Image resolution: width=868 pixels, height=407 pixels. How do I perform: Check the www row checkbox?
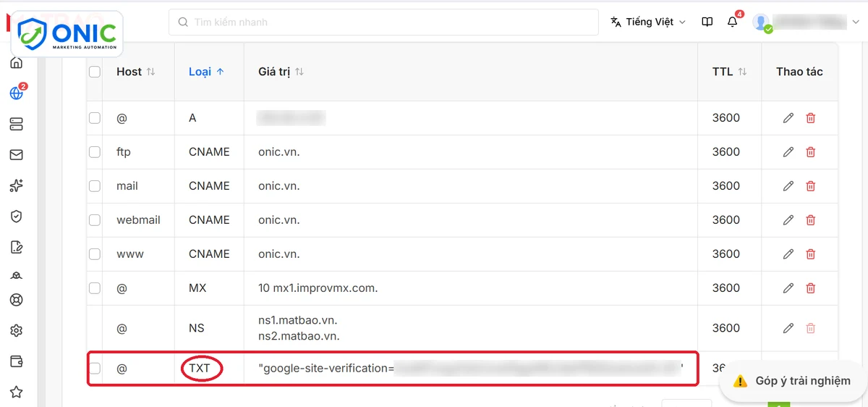click(x=95, y=254)
